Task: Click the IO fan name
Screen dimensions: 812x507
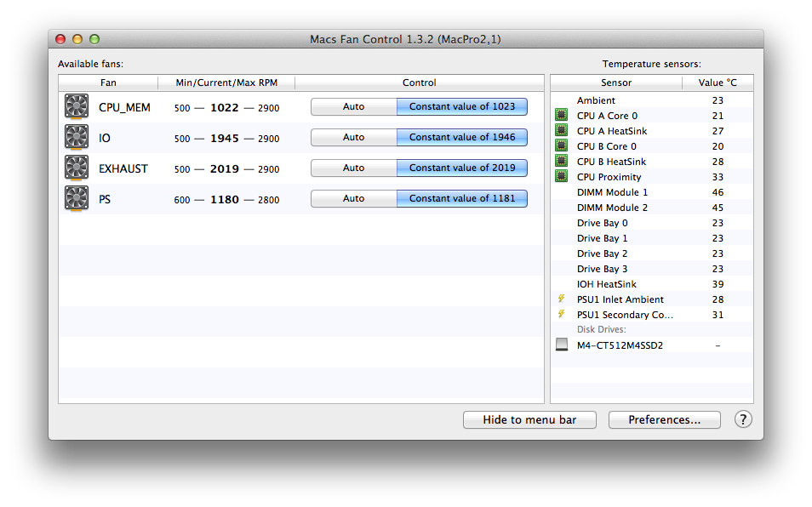Action: click(104, 138)
